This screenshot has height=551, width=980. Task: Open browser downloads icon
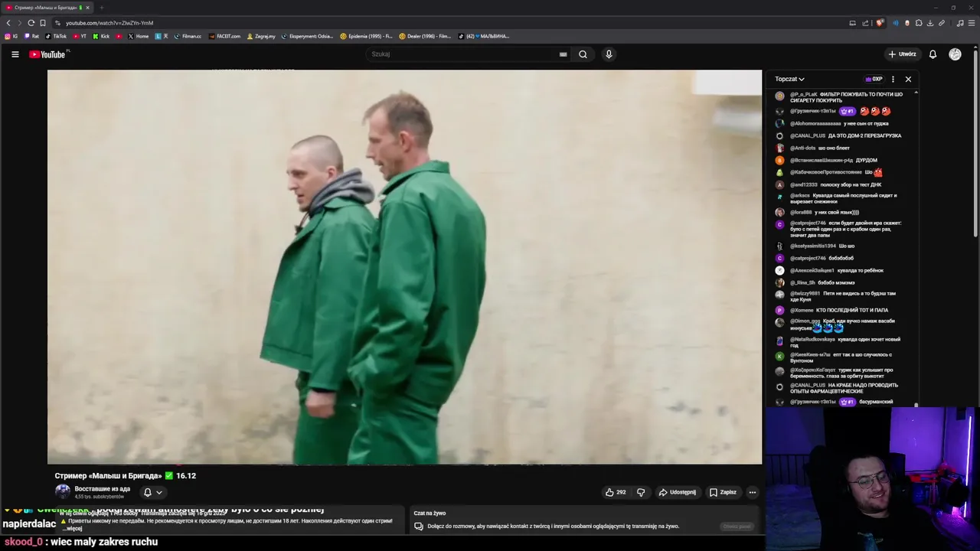pos(930,23)
